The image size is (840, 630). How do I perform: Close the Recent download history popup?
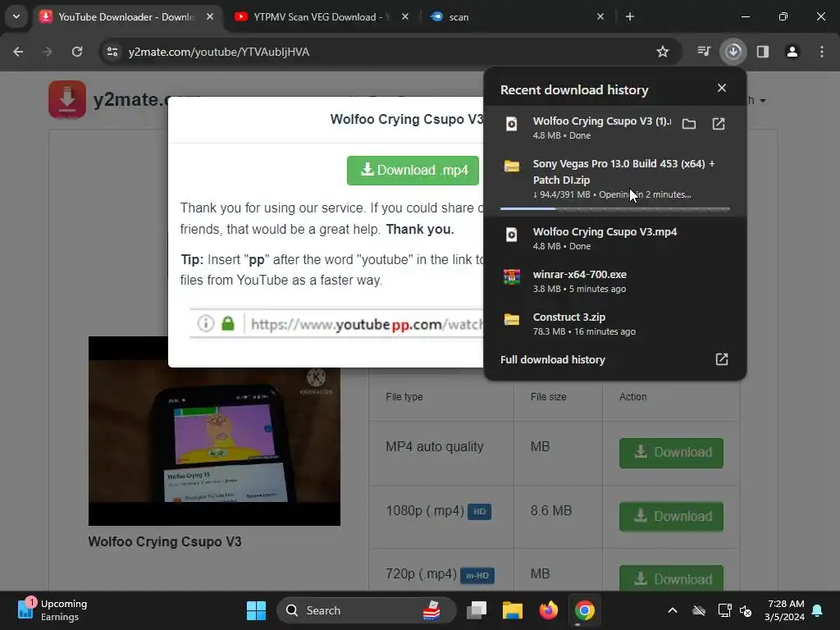(722, 88)
